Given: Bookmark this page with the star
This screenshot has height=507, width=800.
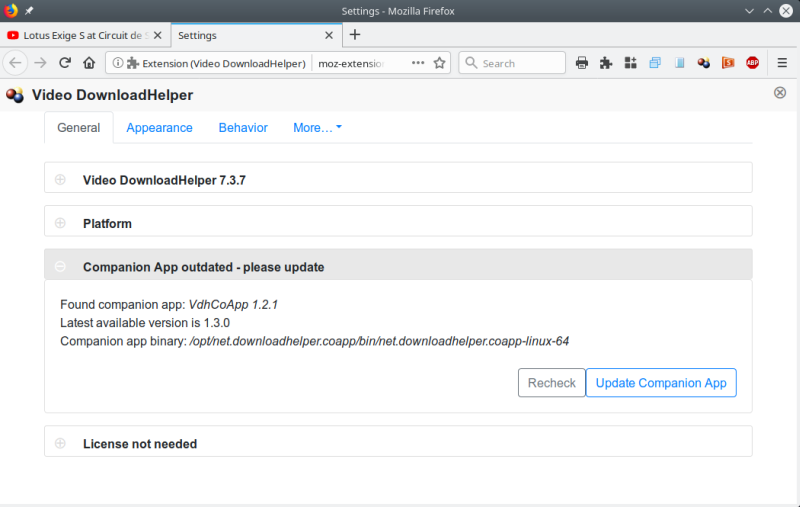Looking at the screenshot, I should tap(439, 63).
